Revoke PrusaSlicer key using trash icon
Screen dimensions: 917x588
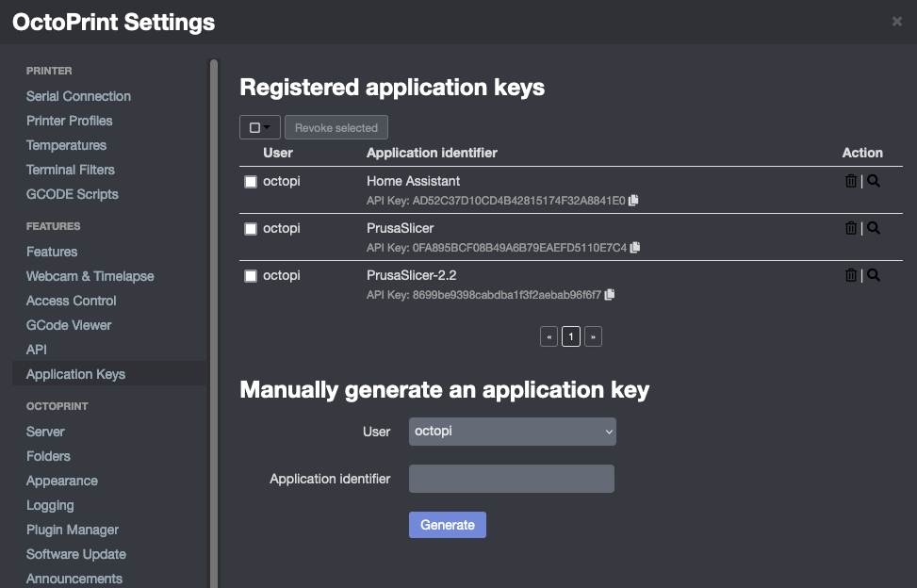tap(851, 228)
